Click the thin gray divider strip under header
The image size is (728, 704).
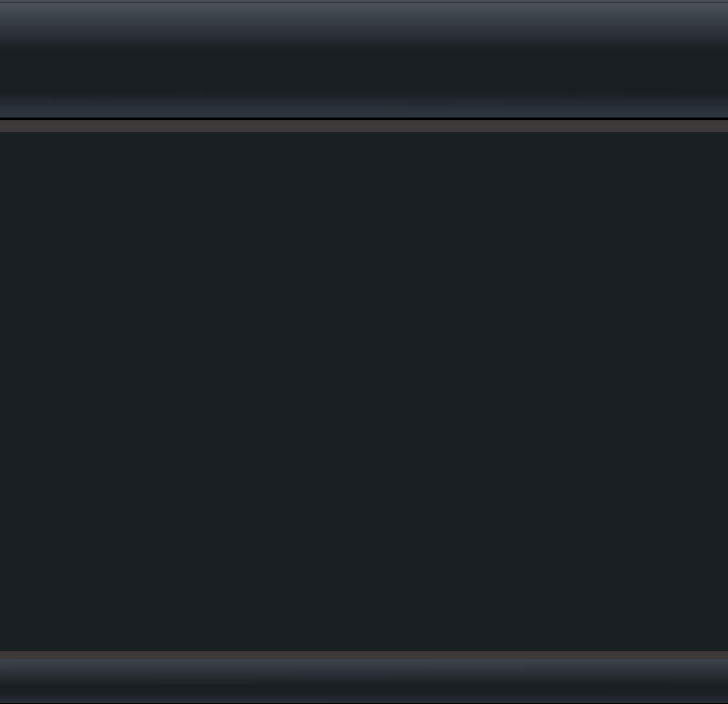click(364, 127)
